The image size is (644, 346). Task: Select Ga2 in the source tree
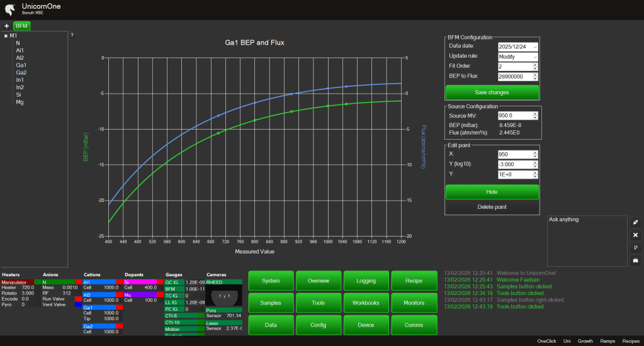[x=21, y=72]
